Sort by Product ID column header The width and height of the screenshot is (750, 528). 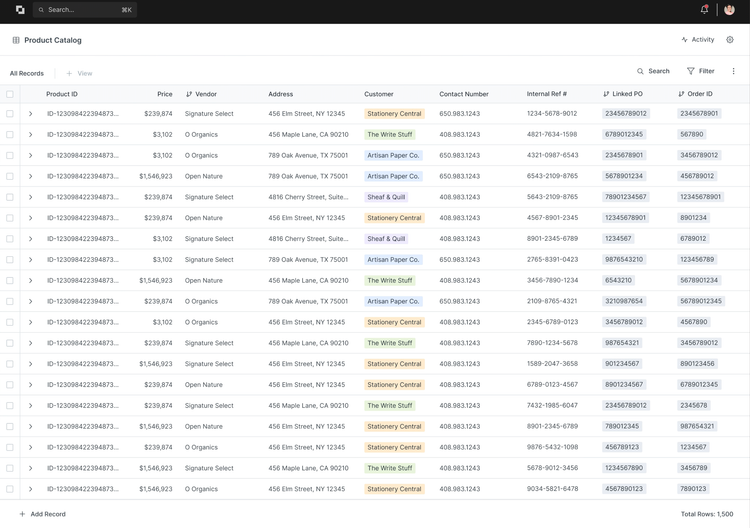62,94
